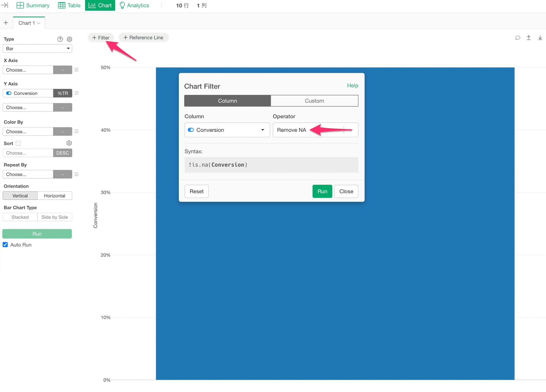Click the export upload arrow icon

click(529, 38)
